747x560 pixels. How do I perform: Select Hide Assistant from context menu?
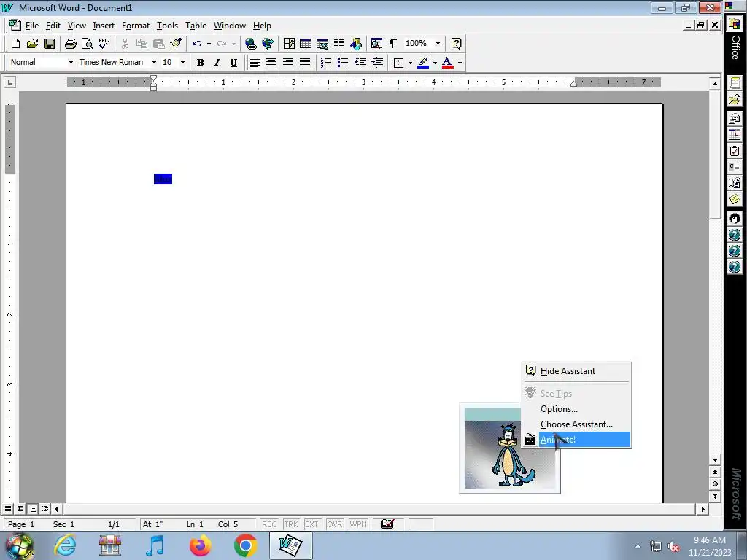[x=578, y=371]
